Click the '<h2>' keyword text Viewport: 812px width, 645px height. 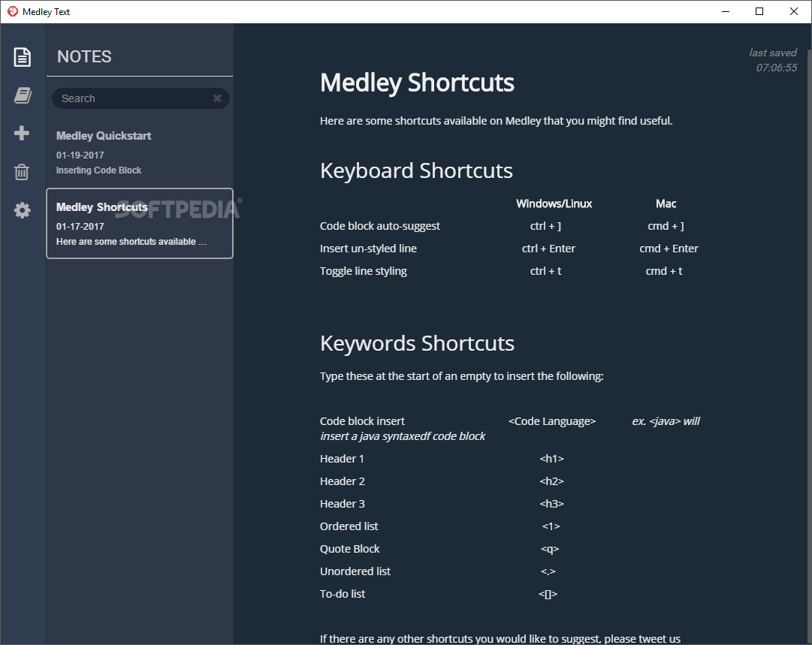551,481
